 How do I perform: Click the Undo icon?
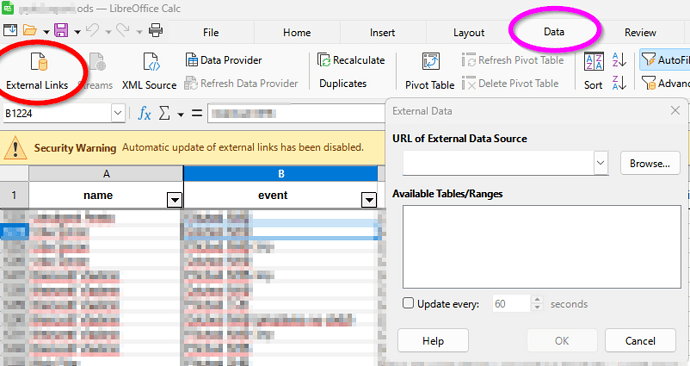[x=92, y=30]
